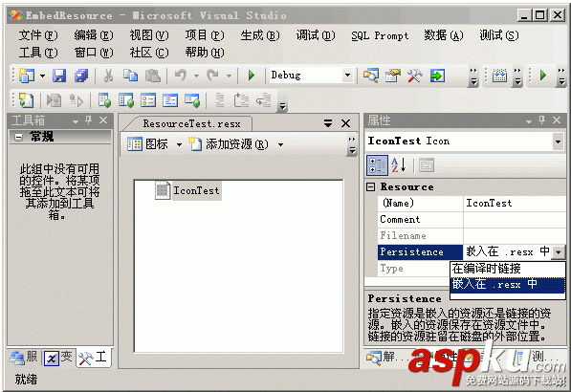Click the Properties window toolbar icon
Viewport: 571px width, 392px height.
pyautogui.click(x=393, y=76)
